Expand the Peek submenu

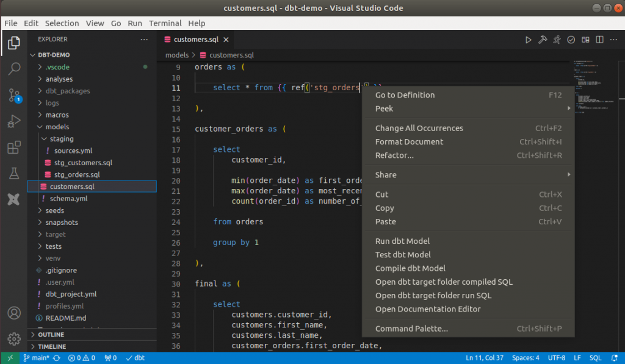468,109
